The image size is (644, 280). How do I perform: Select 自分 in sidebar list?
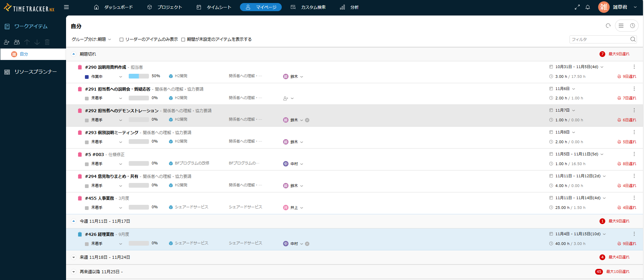[x=33, y=54]
